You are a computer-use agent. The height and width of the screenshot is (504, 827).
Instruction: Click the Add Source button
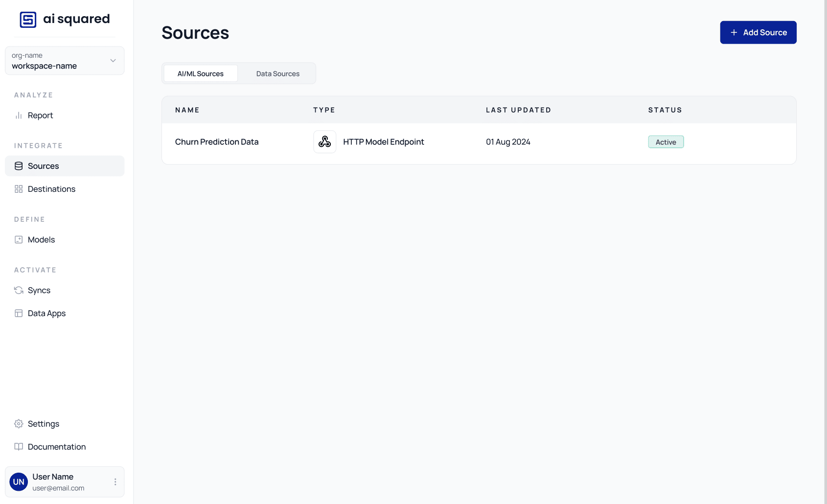tap(758, 32)
